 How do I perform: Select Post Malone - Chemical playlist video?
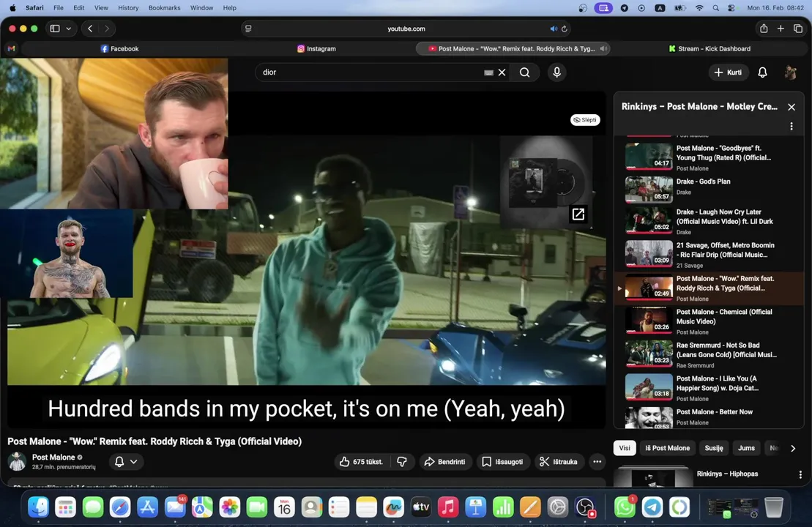click(x=709, y=321)
